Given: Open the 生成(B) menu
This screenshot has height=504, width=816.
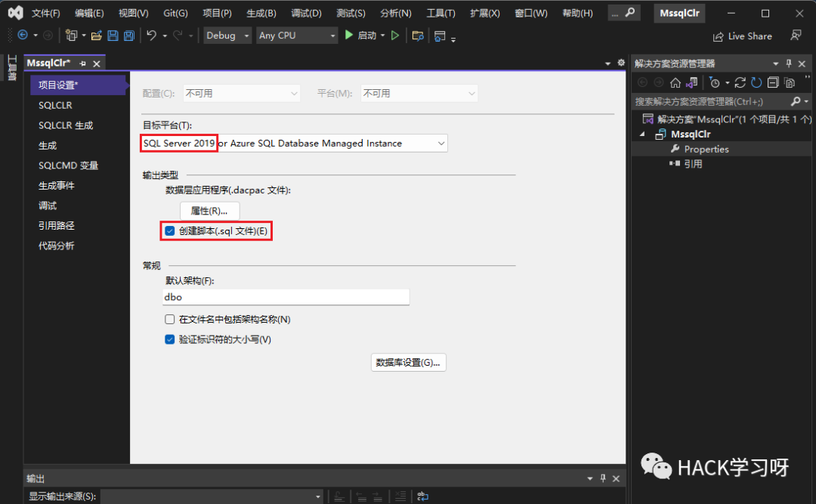Looking at the screenshot, I should pyautogui.click(x=261, y=13).
